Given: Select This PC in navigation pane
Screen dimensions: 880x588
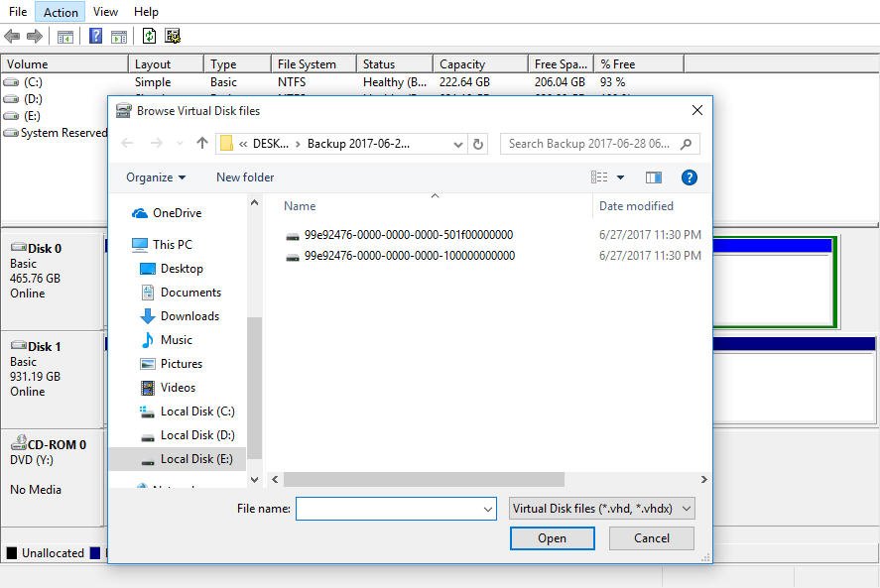Looking at the screenshot, I should tap(162, 245).
